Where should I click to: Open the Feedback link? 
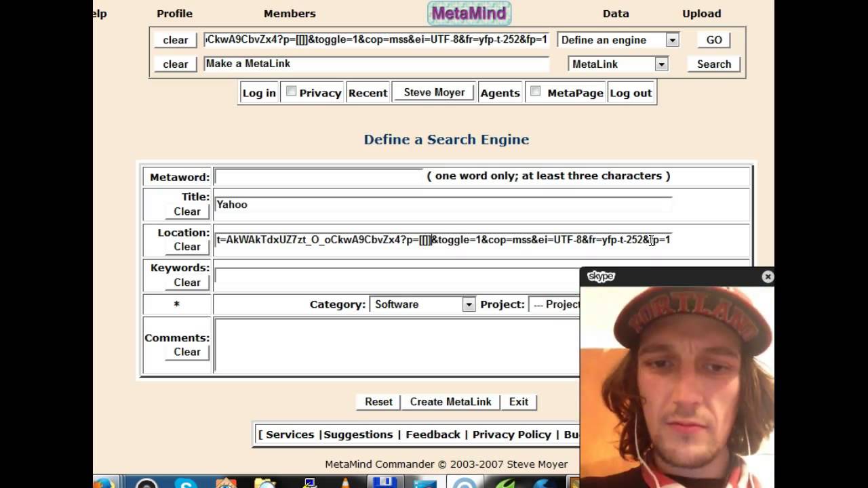pos(433,434)
